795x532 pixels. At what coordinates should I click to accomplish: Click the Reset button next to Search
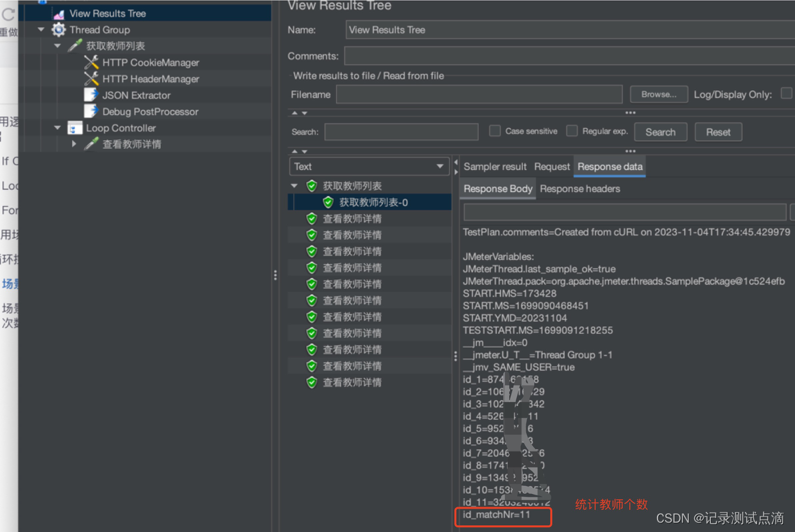click(x=718, y=131)
